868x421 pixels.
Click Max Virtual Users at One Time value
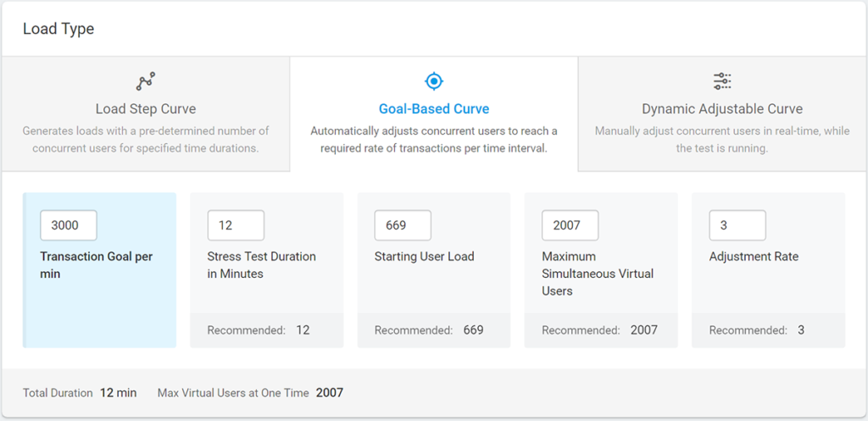[x=329, y=393]
